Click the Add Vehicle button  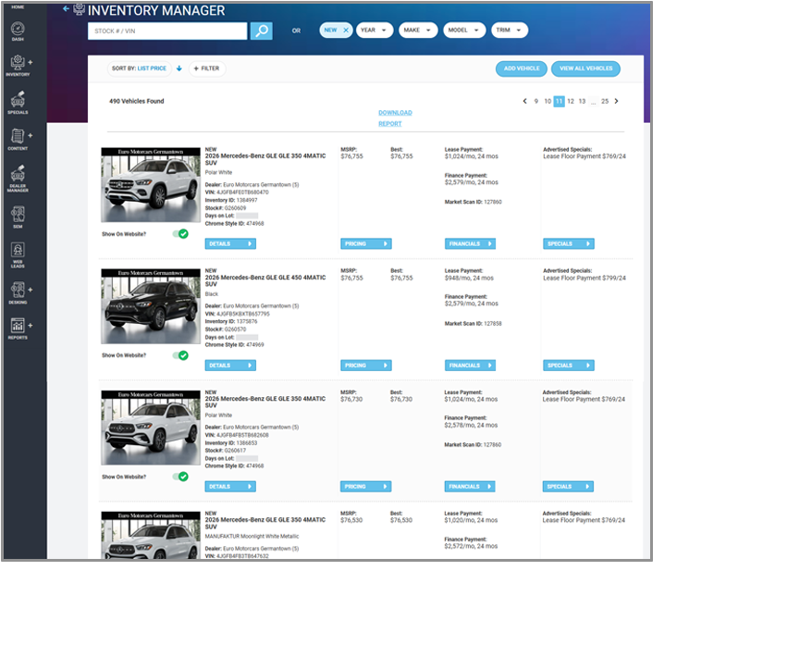point(522,68)
